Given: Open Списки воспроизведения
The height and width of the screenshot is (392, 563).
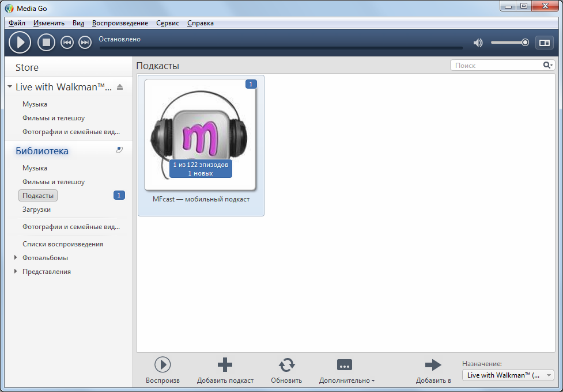Looking at the screenshot, I should (63, 244).
